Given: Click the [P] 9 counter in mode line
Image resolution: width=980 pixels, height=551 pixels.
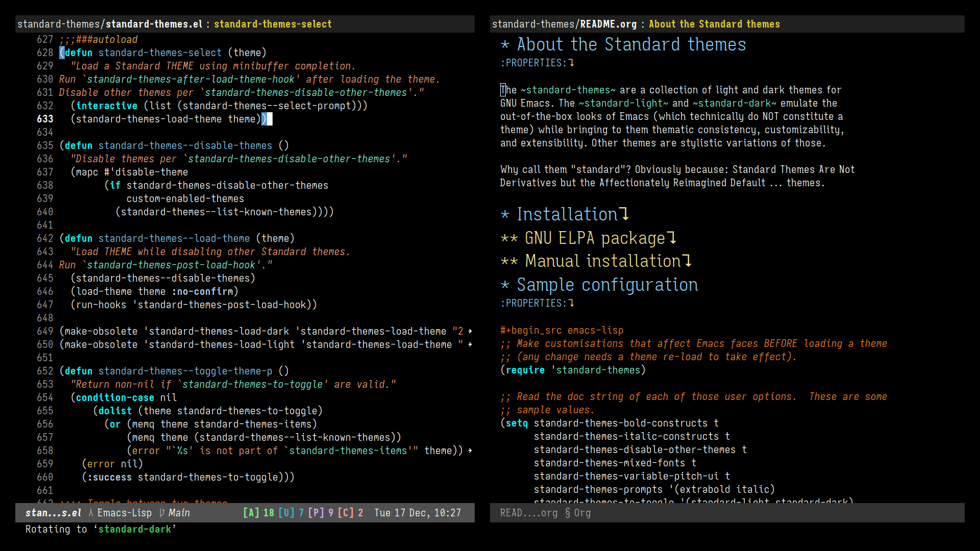Looking at the screenshot, I should [321, 513].
